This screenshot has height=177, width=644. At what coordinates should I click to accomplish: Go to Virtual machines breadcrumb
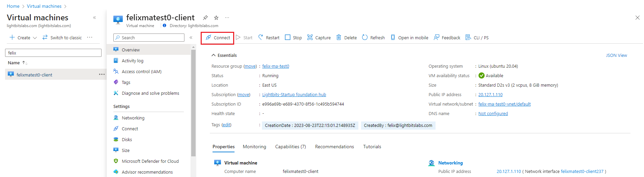coord(44,6)
